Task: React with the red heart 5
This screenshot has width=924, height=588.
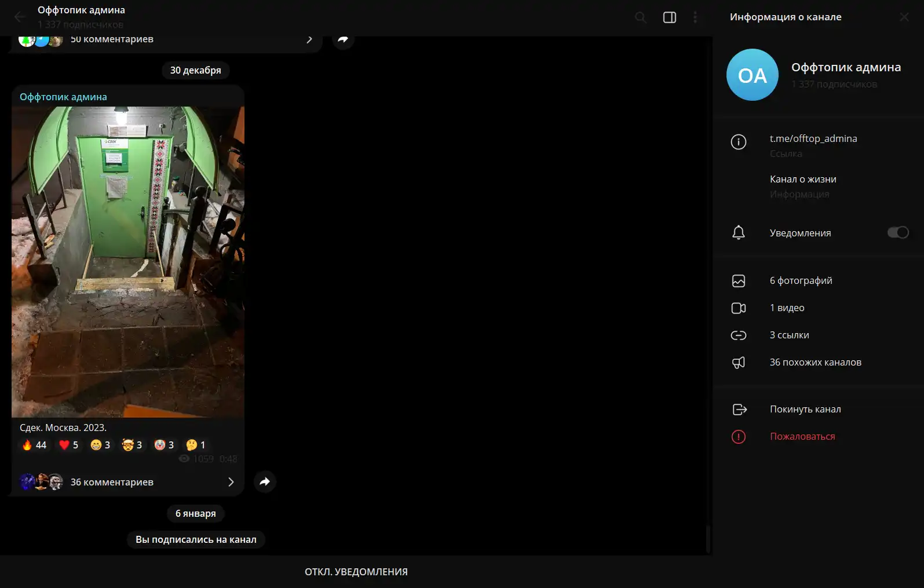Action: pos(68,445)
